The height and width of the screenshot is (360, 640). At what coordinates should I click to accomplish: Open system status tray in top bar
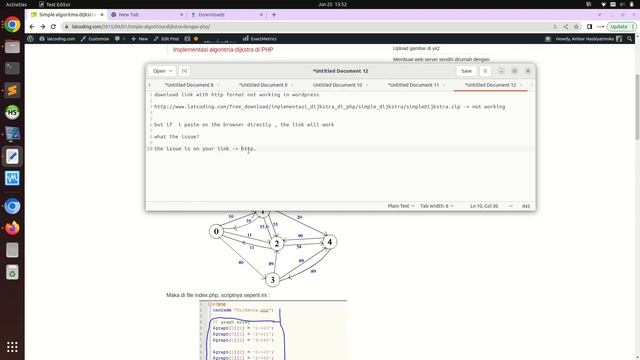(617, 4)
